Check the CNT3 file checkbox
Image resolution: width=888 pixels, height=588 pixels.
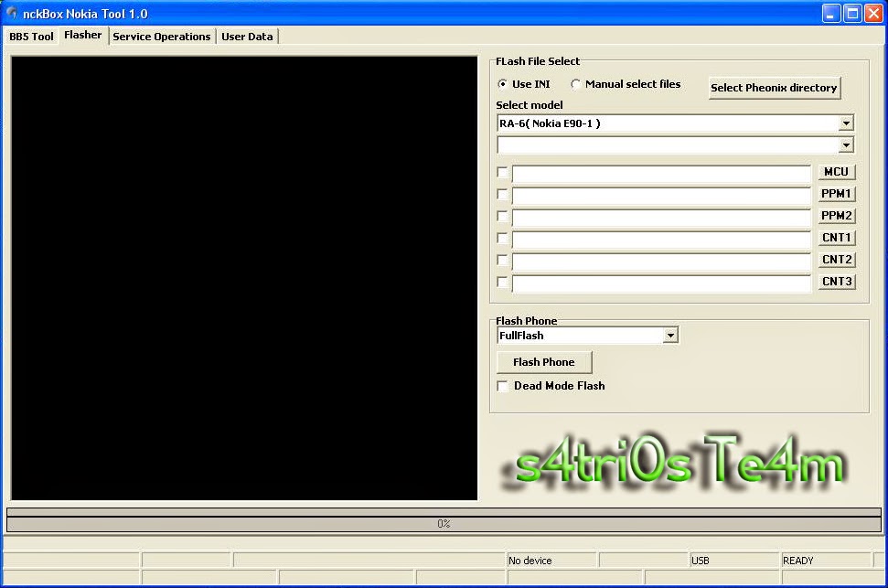[x=502, y=282]
